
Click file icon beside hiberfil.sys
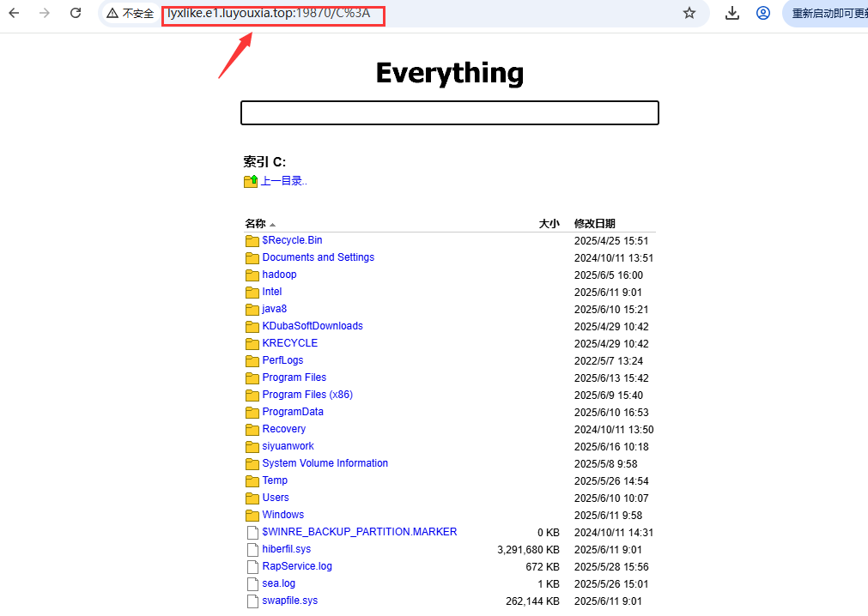252,549
